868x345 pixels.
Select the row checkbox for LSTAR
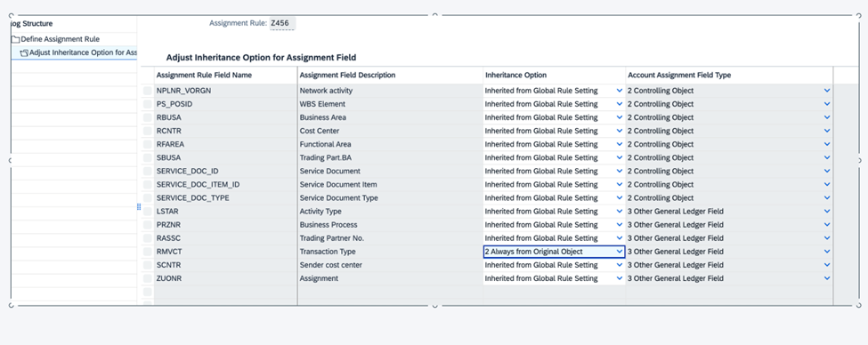[x=147, y=212]
